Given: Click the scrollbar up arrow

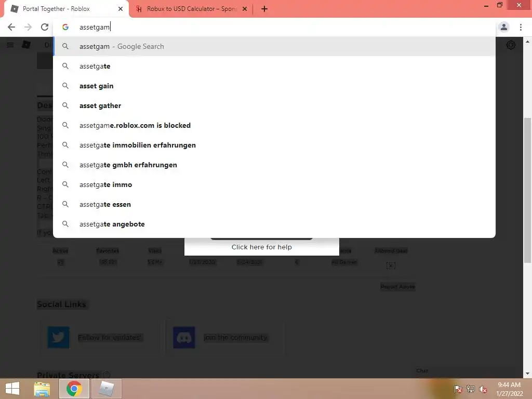Looking at the screenshot, I should click(x=527, y=42).
